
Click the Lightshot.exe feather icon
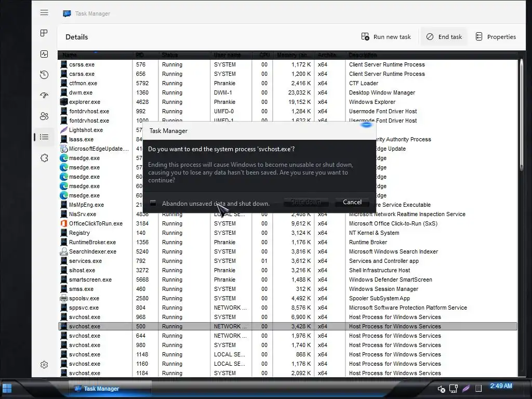pos(64,130)
